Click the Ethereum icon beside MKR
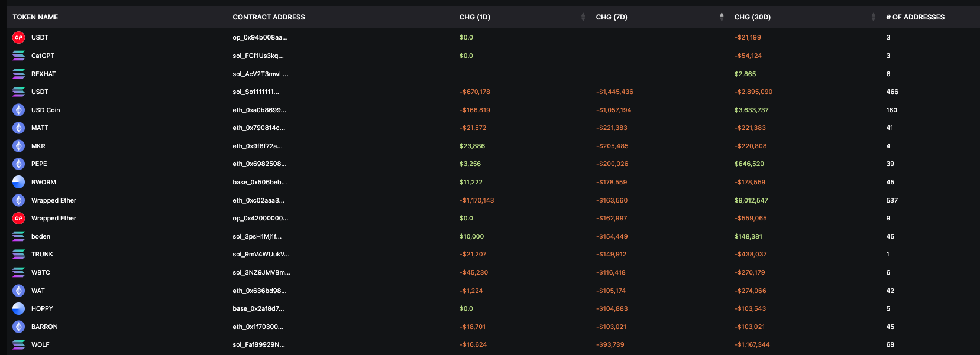The height and width of the screenshot is (355, 980). 19,146
